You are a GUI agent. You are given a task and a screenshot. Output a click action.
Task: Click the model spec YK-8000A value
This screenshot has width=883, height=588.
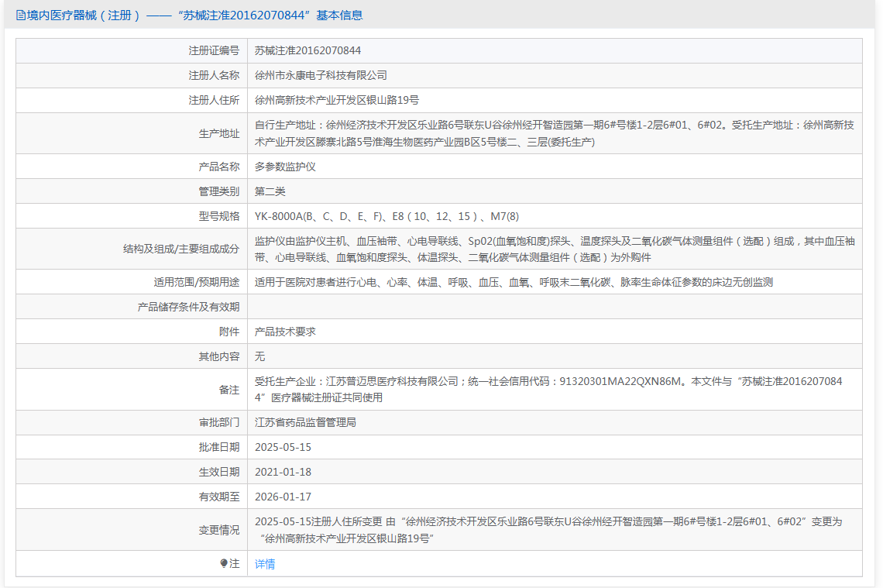pyautogui.click(x=387, y=216)
